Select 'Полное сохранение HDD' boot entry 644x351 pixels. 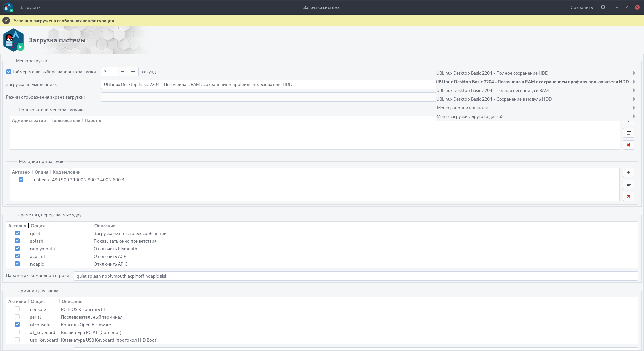point(536,73)
